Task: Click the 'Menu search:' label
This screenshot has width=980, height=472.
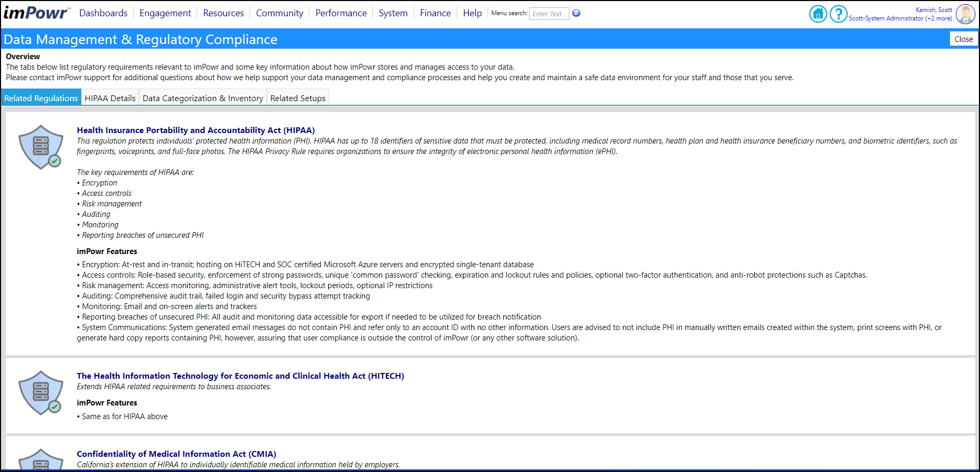Action: coord(509,13)
